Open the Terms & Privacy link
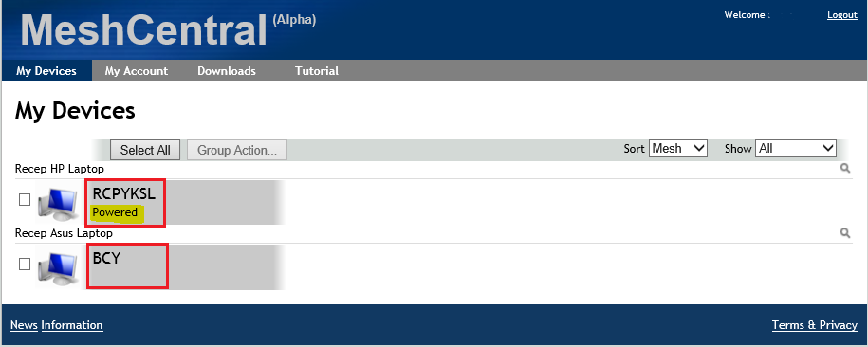The width and height of the screenshot is (868, 347). click(x=815, y=325)
